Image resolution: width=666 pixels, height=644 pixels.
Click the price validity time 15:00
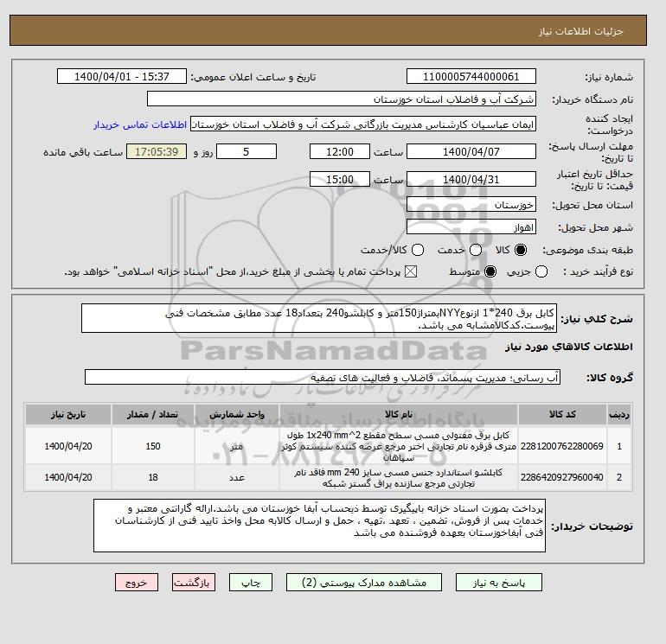(340, 179)
